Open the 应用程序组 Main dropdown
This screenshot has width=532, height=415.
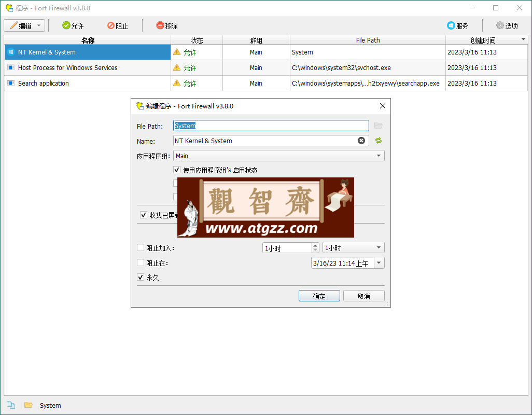[x=279, y=156]
